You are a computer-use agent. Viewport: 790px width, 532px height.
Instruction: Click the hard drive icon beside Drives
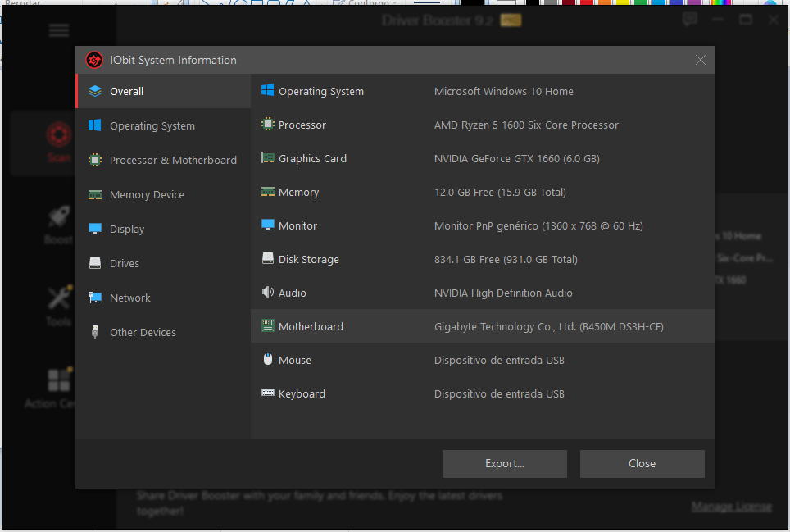pyautogui.click(x=95, y=263)
